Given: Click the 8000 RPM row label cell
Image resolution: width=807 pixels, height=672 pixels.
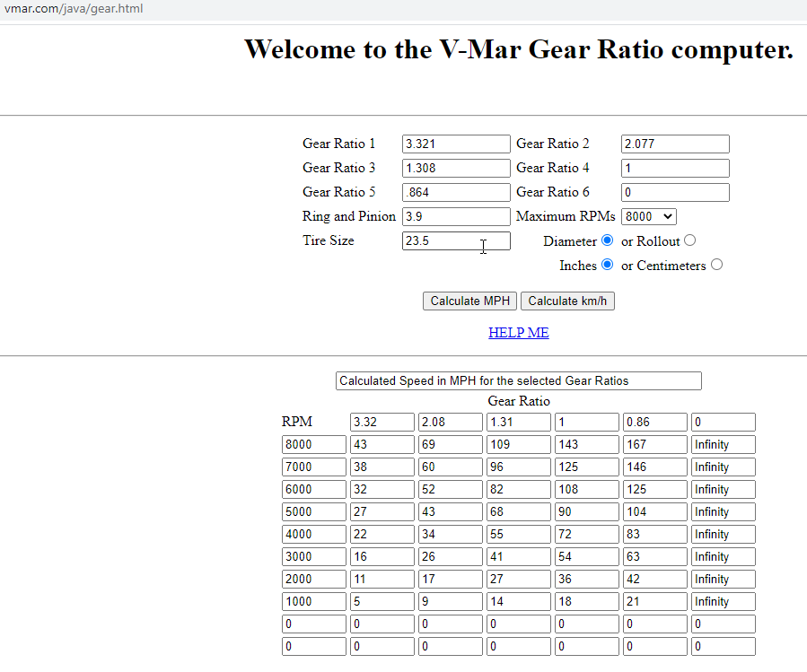Looking at the screenshot, I should coord(314,445).
